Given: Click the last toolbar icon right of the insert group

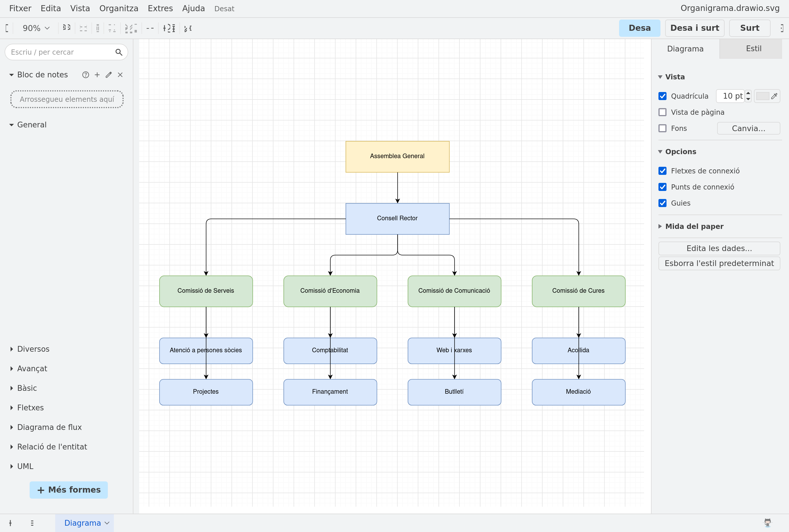Looking at the screenshot, I should (188, 28).
